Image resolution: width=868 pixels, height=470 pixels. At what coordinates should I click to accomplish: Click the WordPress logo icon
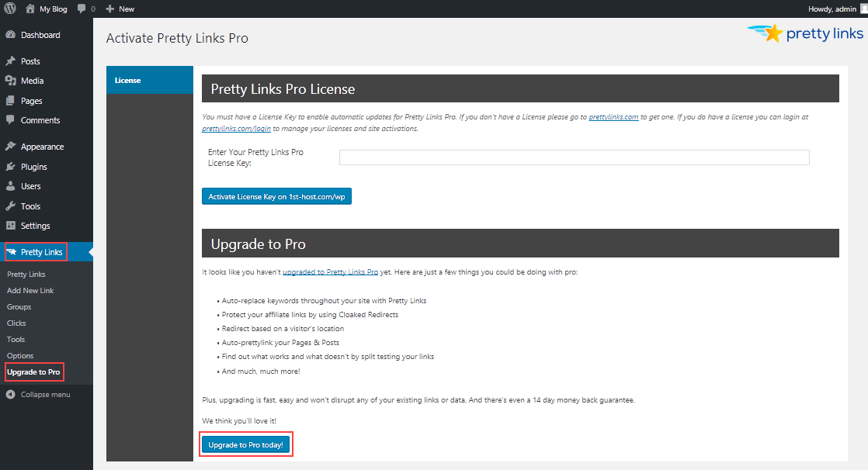tap(10, 9)
